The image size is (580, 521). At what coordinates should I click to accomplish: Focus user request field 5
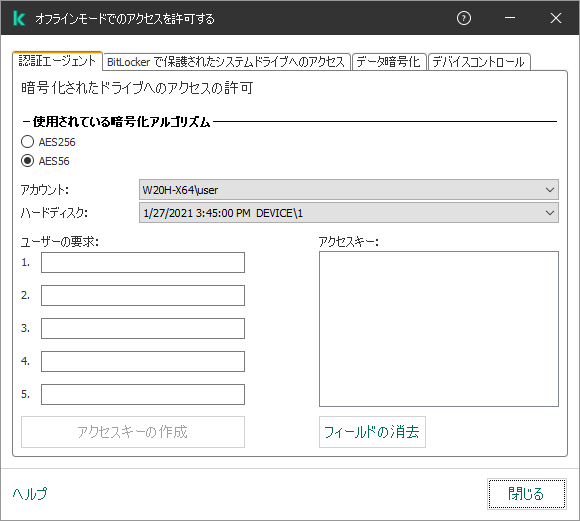(x=143, y=394)
